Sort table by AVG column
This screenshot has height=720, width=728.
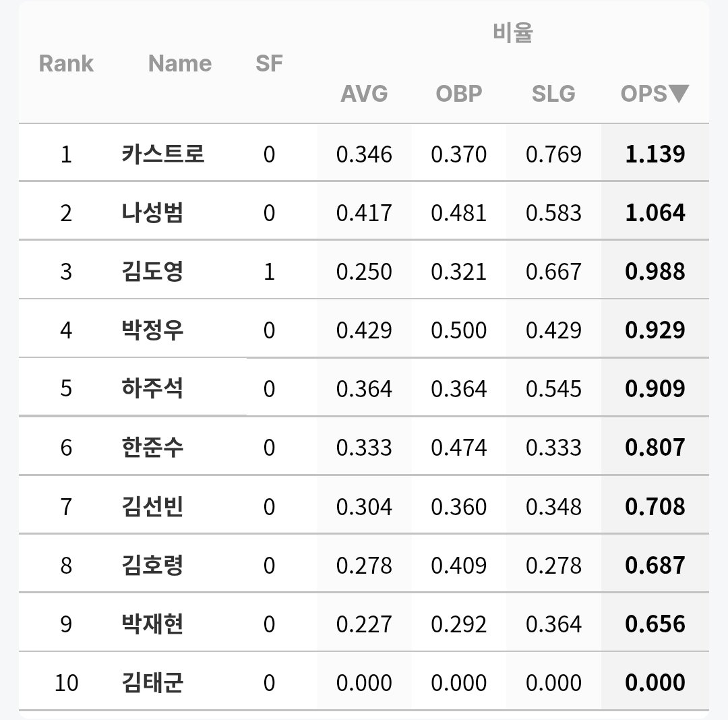point(364,94)
